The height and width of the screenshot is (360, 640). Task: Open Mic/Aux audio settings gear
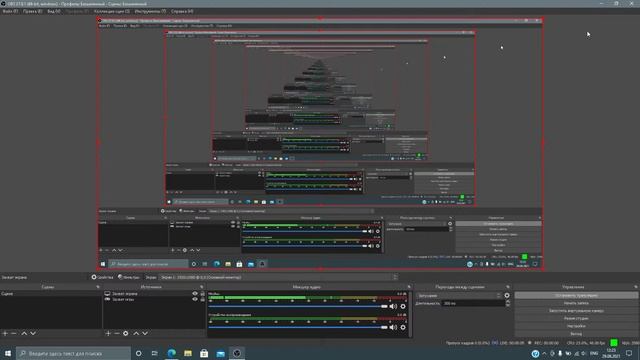[x=403, y=306]
